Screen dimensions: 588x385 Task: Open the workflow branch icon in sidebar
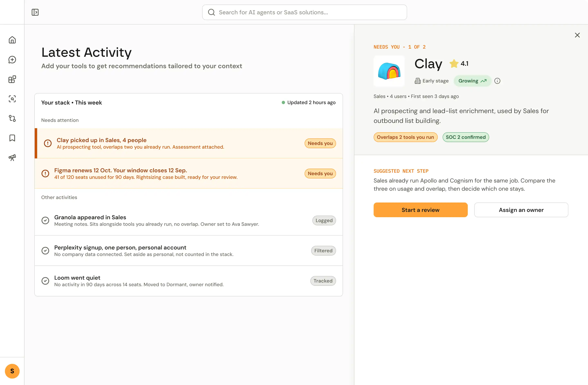coord(12,118)
